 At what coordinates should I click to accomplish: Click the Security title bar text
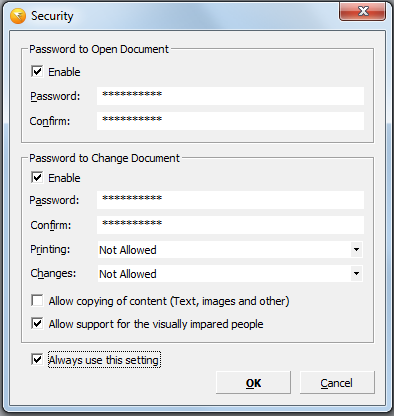point(52,16)
